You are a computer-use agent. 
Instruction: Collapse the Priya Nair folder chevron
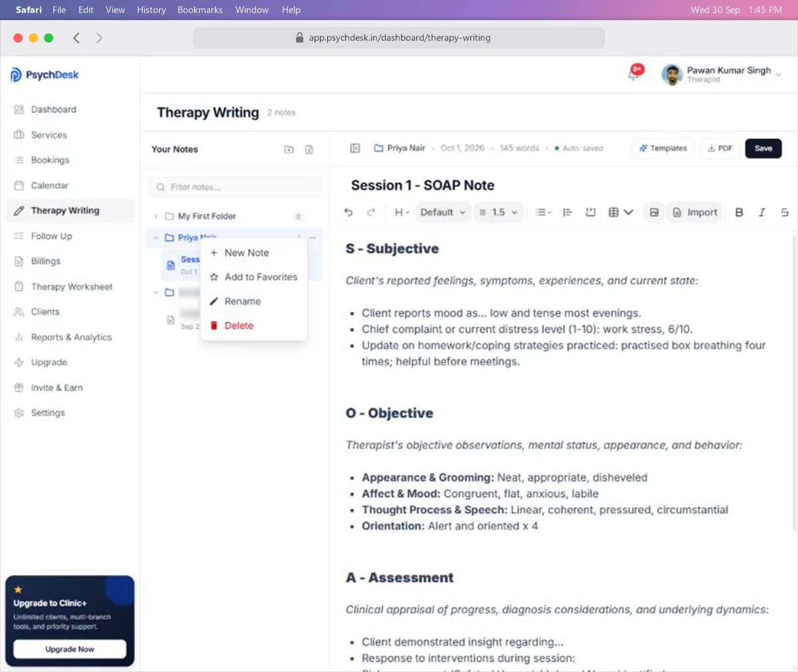point(156,237)
